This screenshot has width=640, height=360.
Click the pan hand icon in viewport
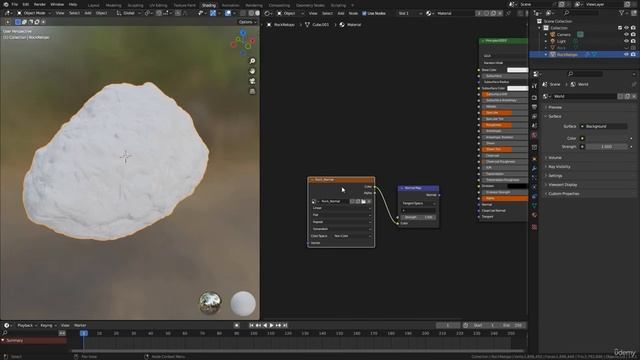coord(252,71)
